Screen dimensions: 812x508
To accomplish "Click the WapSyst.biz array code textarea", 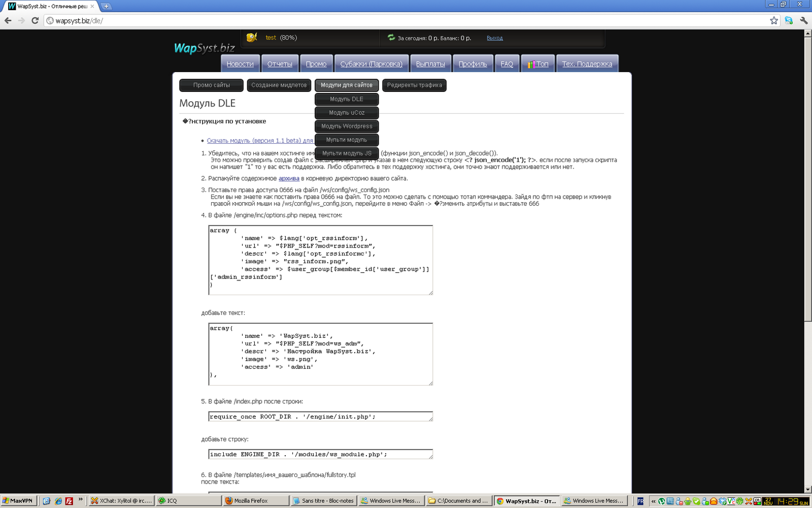I will 321,354.
